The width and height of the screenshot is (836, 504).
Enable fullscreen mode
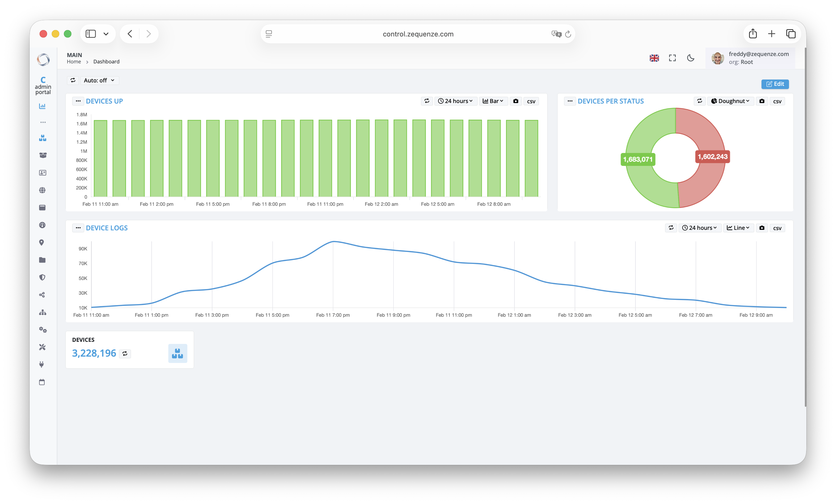pyautogui.click(x=672, y=58)
